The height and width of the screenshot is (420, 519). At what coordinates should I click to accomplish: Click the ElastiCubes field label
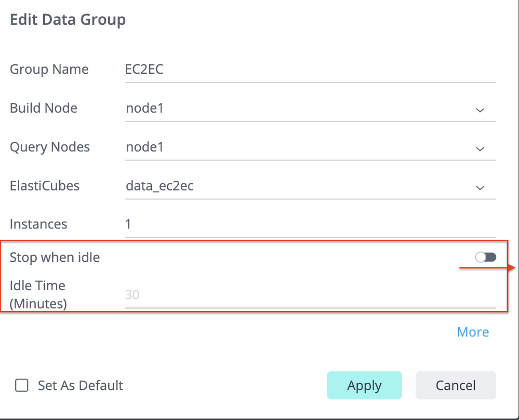click(45, 186)
